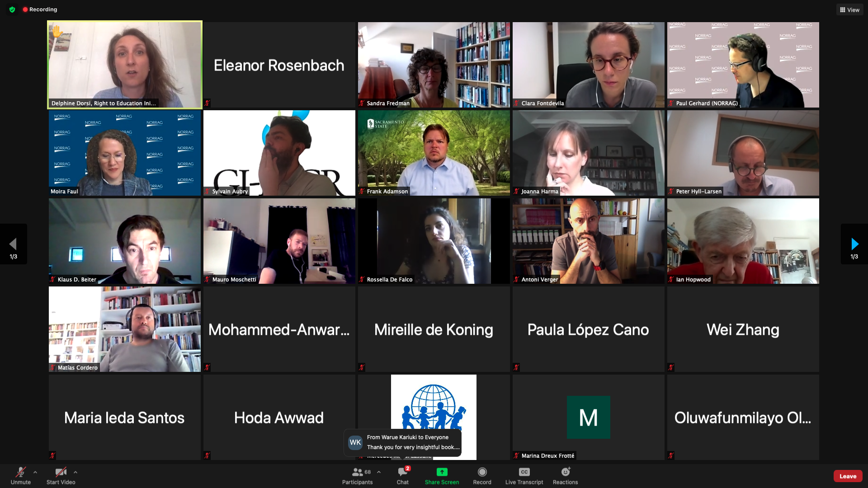This screenshot has width=868, height=488.
Task: Start video with the camera icon
Action: (x=61, y=476)
